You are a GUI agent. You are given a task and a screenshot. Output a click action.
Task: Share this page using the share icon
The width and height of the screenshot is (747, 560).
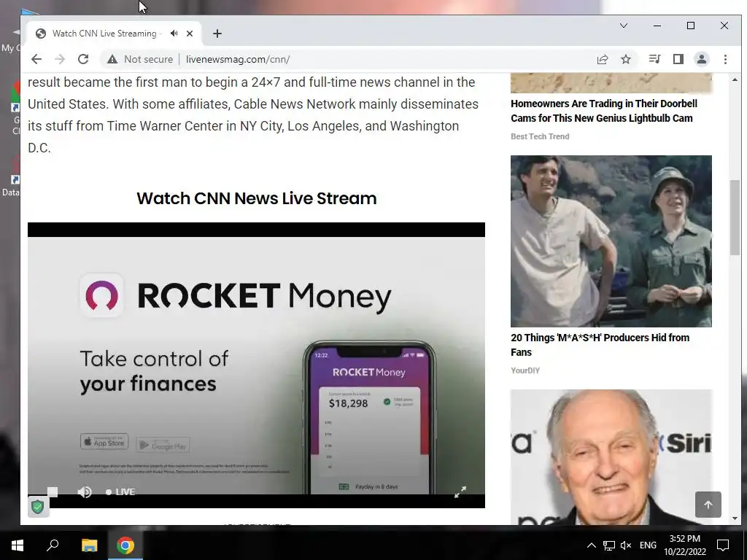(602, 59)
